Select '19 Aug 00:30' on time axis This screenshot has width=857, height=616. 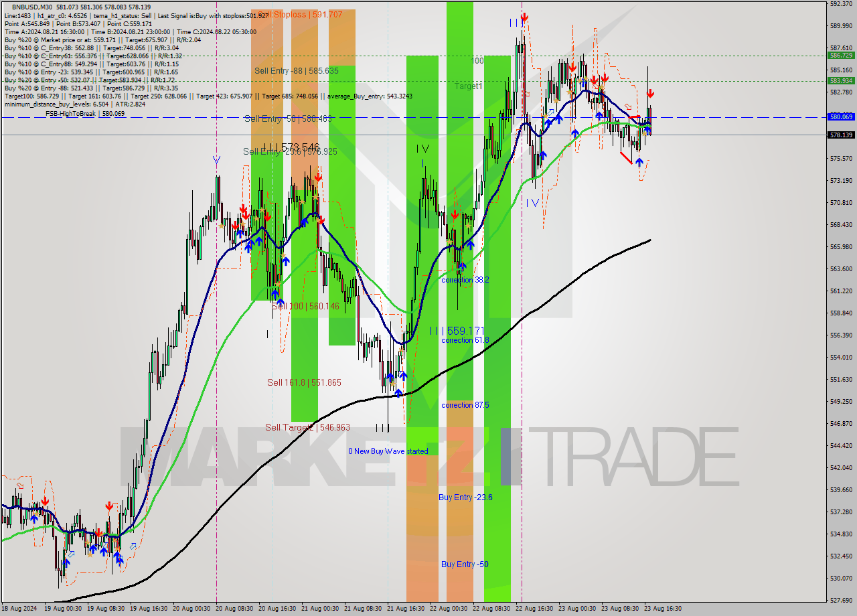point(63,609)
